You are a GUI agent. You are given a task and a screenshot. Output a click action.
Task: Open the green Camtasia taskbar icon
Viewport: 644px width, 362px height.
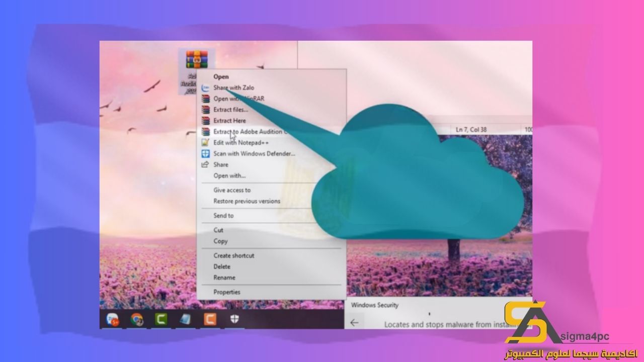pyautogui.click(x=161, y=319)
